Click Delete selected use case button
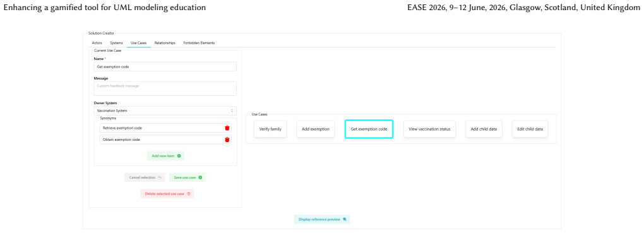Viewport: 644px width, 233px height. point(167,194)
